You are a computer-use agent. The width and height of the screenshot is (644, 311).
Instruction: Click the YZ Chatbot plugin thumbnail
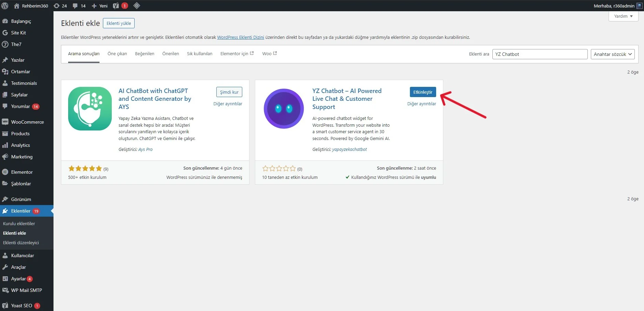283,109
